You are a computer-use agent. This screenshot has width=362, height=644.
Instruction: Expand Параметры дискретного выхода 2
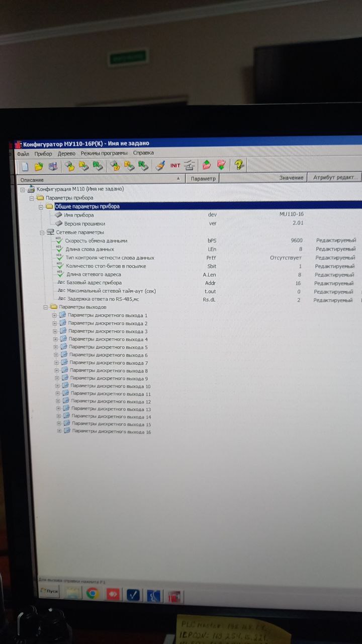tap(55, 324)
